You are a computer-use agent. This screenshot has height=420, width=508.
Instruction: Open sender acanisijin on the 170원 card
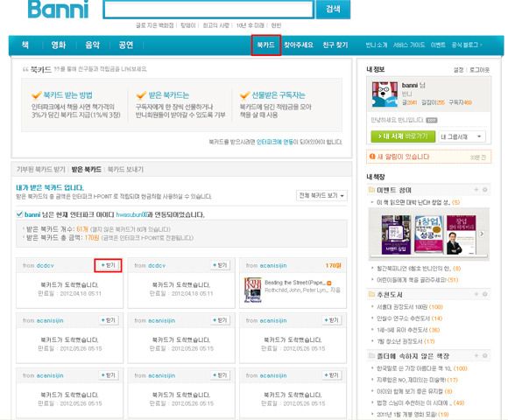click(x=273, y=265)
